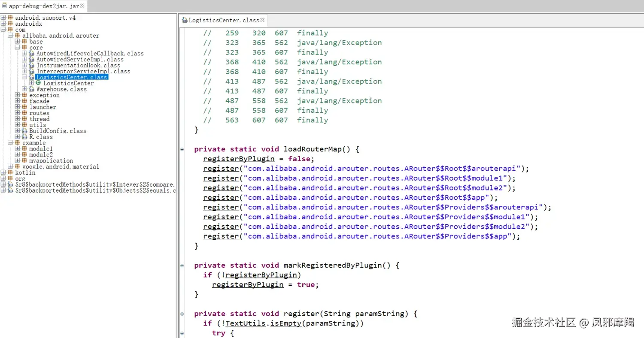Select the utils package name in the tree

(x=38, y=125)
